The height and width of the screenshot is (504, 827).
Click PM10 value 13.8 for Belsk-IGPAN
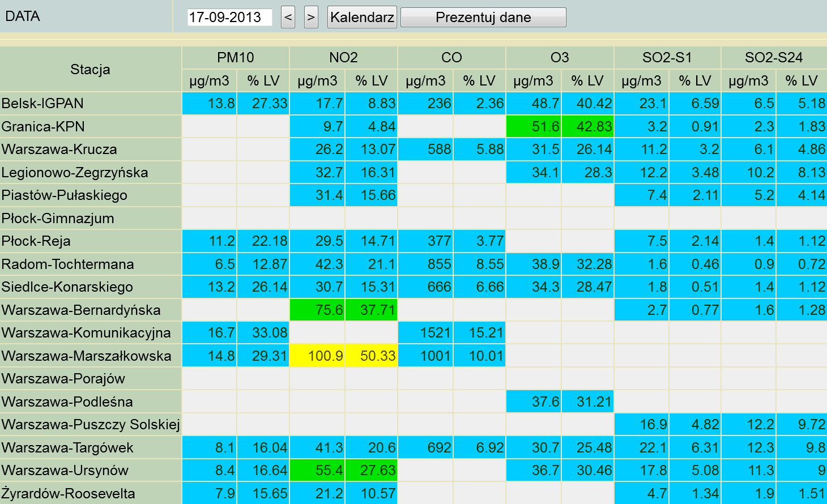coord(209,104)
